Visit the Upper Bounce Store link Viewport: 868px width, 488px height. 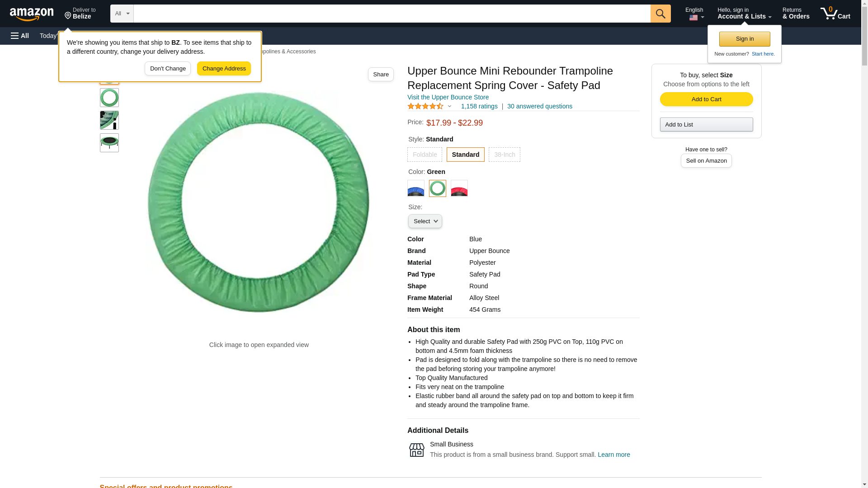click(448, 97)
